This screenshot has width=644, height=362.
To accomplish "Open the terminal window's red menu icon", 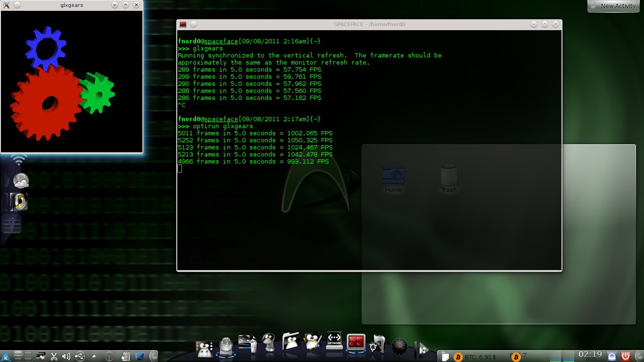I will 183,25.
